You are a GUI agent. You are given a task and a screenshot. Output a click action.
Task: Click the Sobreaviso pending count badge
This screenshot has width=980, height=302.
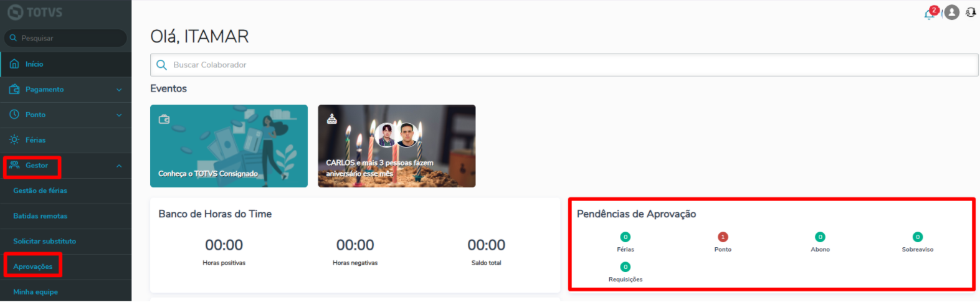coord(918,237)
